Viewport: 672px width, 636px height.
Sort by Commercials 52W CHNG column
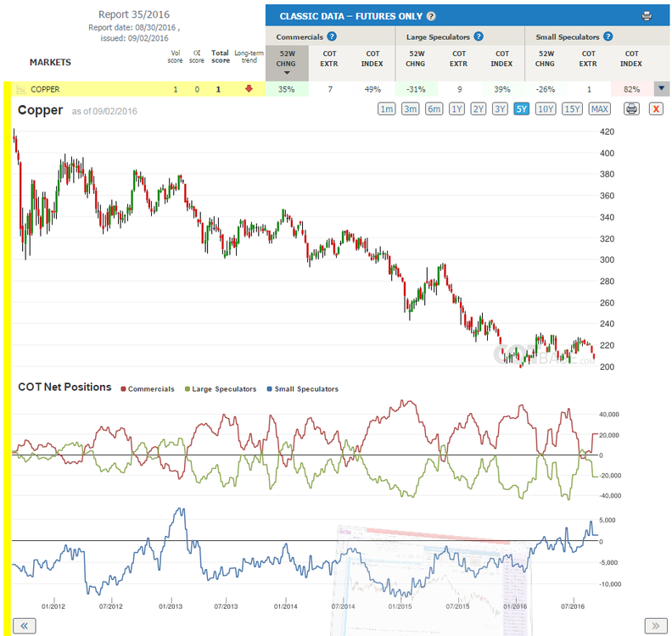tap(287, 63)
